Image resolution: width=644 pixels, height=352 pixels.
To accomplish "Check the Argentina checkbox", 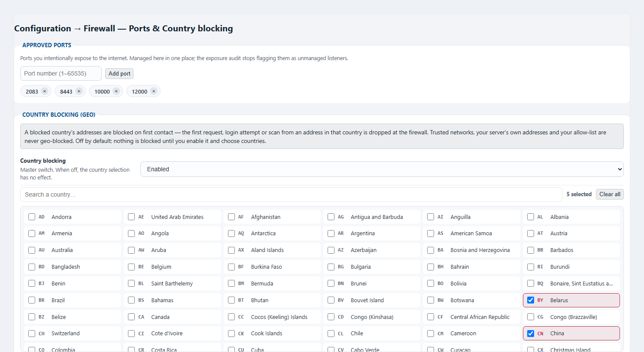I will click(x=331, y=233).
